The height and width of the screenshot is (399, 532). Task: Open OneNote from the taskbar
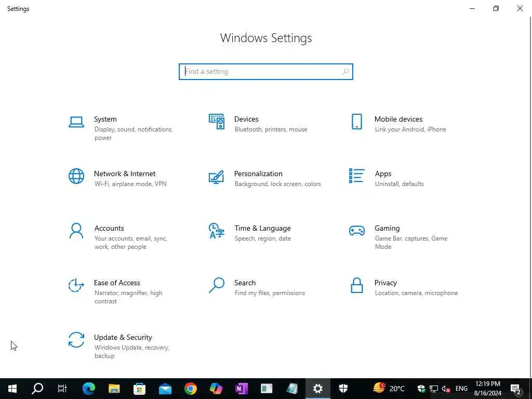241,389
